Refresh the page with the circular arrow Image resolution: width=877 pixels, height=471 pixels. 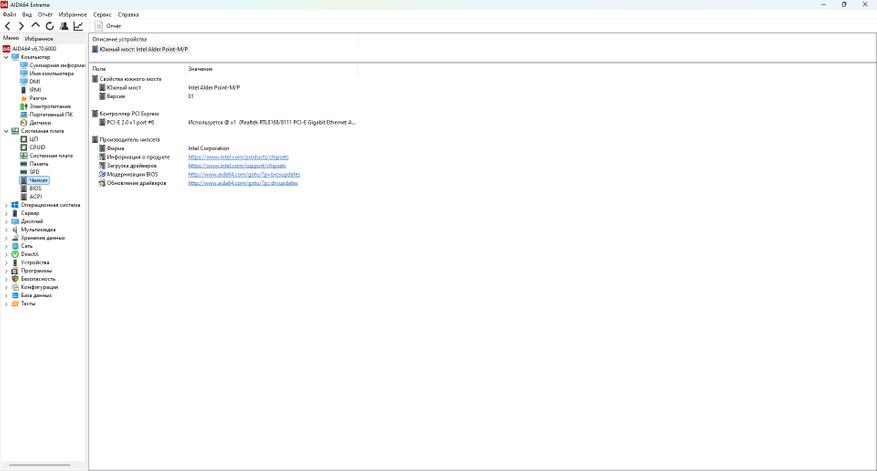50,26
